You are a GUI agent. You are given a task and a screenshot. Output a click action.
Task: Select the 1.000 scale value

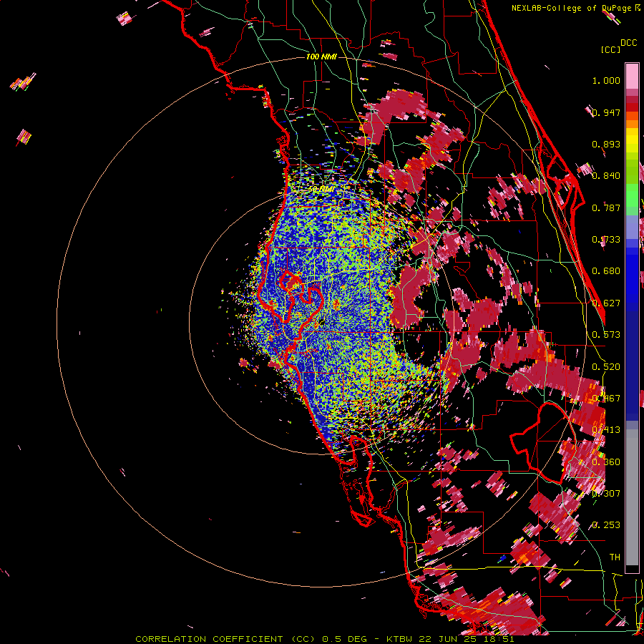point(606,80)
